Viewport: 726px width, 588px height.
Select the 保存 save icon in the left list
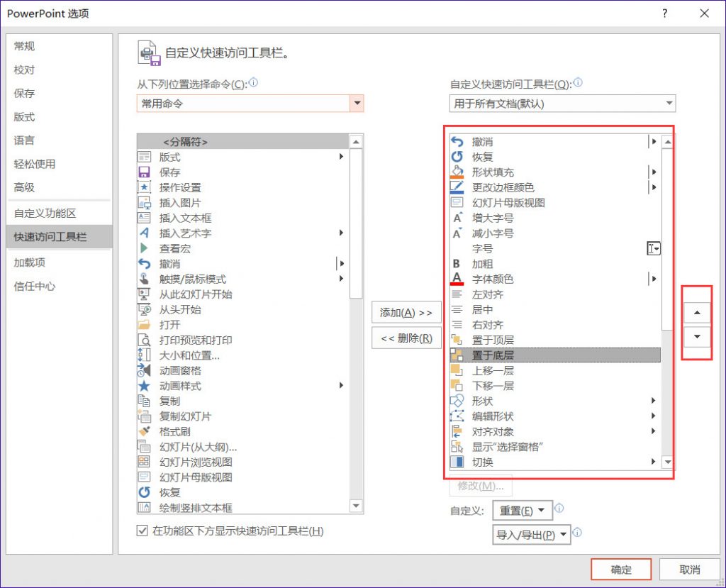pos(144,172)
